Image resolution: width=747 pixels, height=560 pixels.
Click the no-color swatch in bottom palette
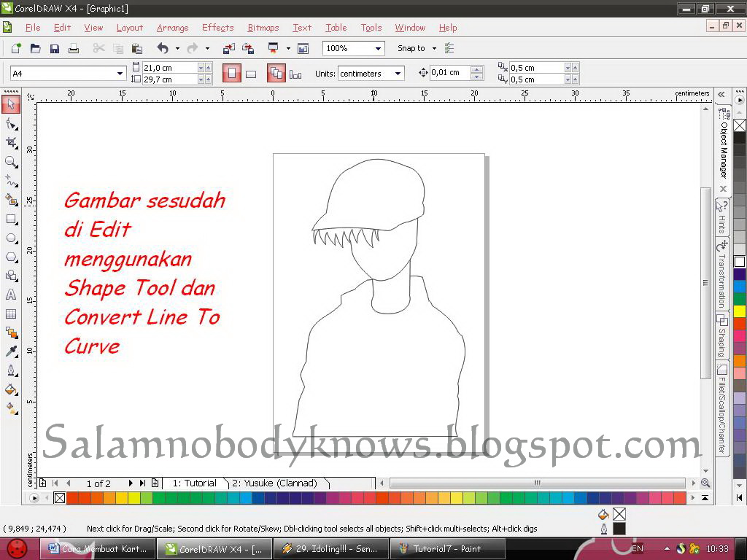point(60,498)
